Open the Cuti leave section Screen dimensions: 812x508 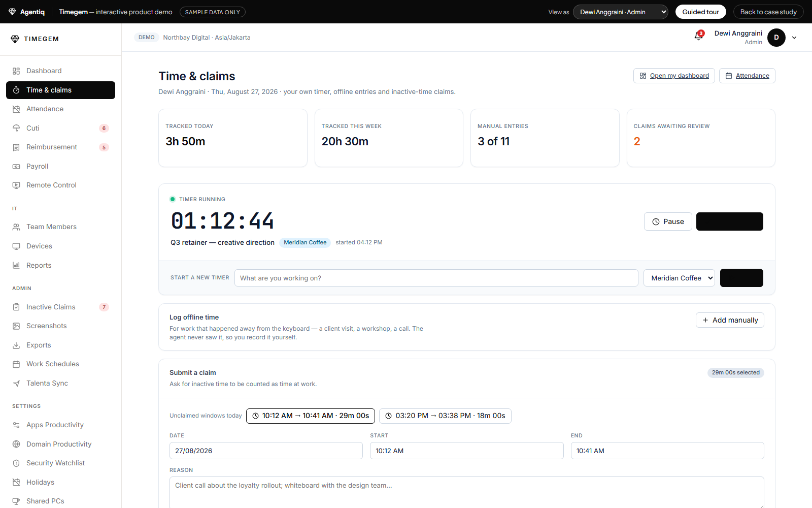tap(60, 128)
